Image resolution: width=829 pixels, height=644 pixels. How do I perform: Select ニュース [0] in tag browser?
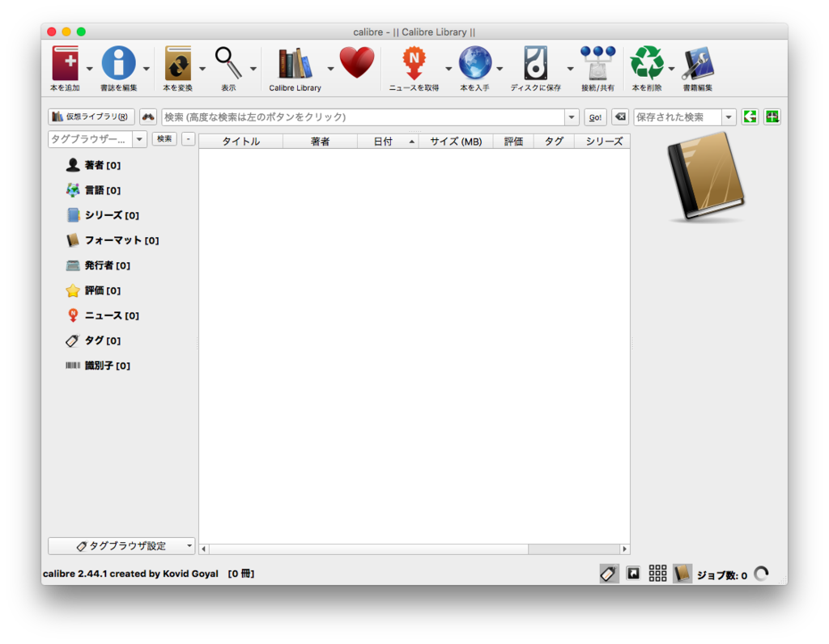pos(103,316)
